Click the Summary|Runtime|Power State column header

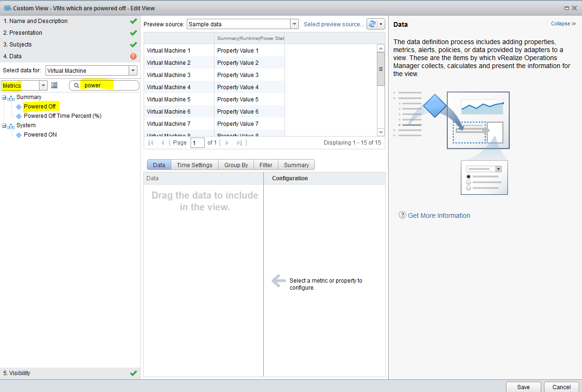point(250,38)
